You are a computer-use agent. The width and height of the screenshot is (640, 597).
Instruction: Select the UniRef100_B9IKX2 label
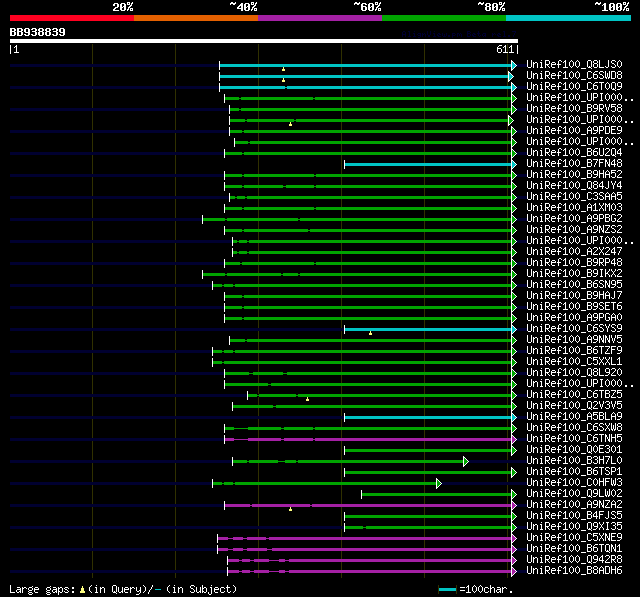coord(574,274)
